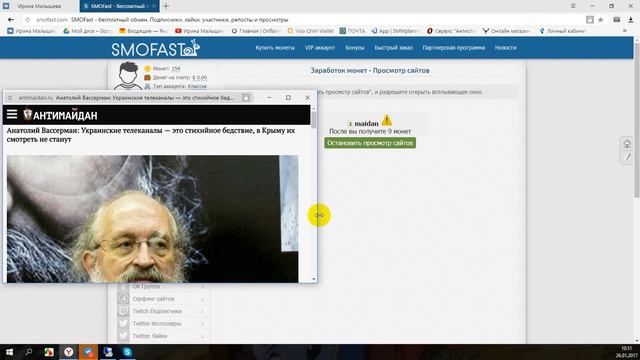The image size is (640, 360).
Task: Click the Вассерман article photo
Action: pos(152,219)
